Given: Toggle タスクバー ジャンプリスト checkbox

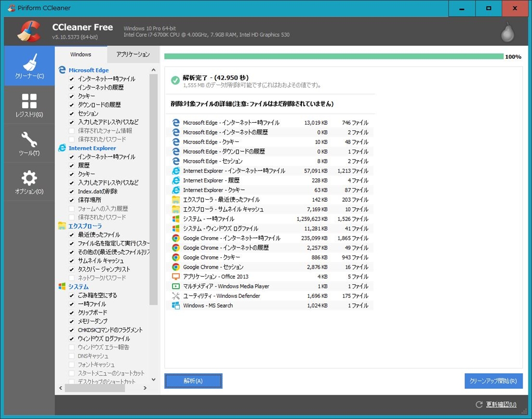Looking at the screenshot, I should 72,269.
